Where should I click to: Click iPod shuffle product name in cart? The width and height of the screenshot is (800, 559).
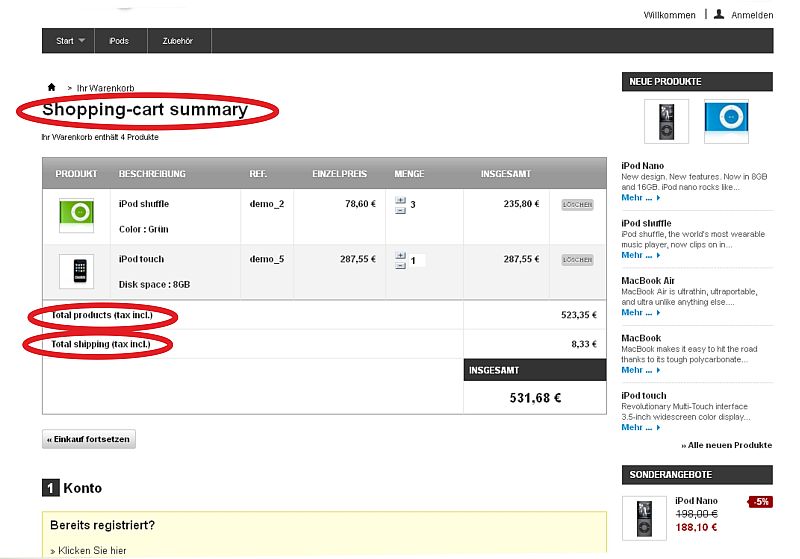144,204
